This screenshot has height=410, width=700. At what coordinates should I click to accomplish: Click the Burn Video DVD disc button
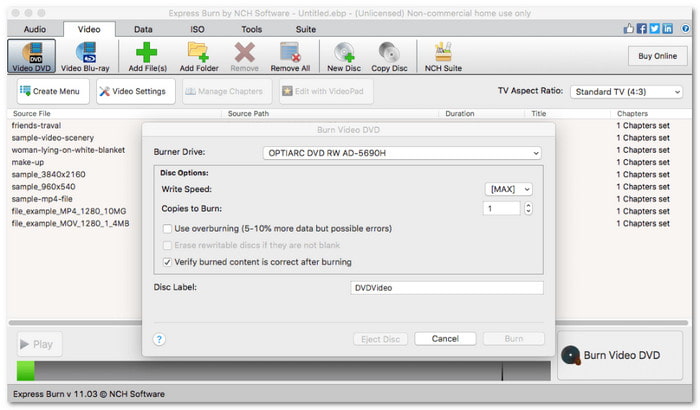click(x=620, y=356)
